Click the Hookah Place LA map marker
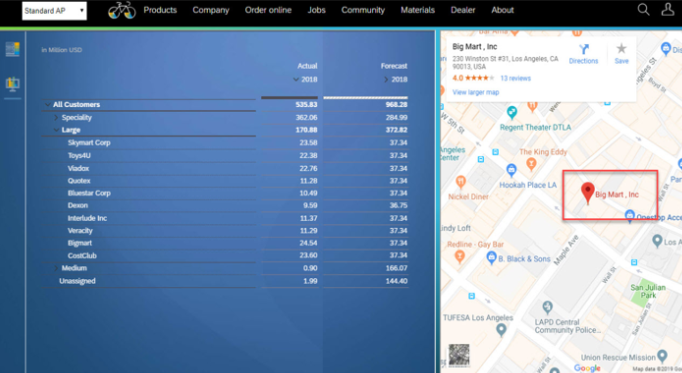Screen dimensions: 682x373 point(512,170)
